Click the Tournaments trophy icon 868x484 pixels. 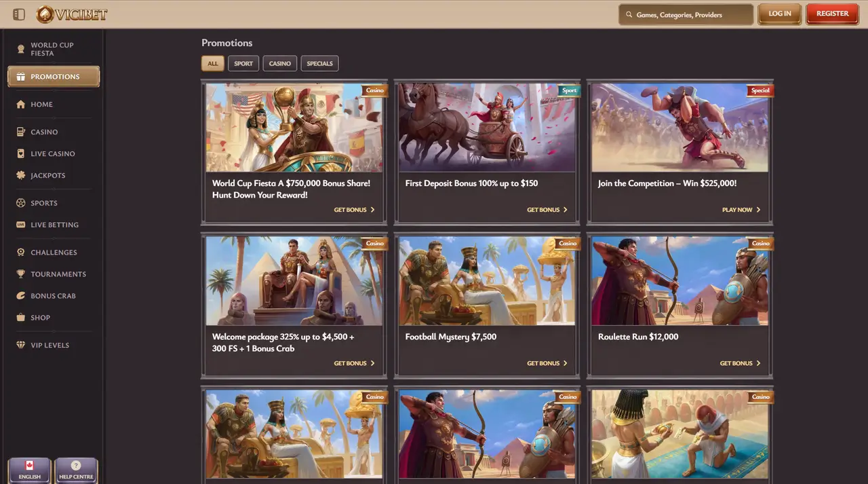(x=20, y=274)
